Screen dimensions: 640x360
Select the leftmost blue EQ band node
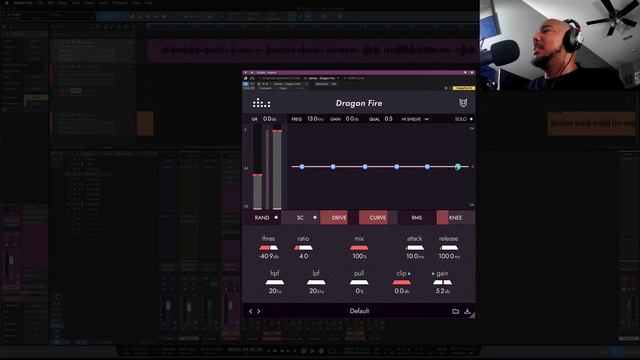point(302,167)
